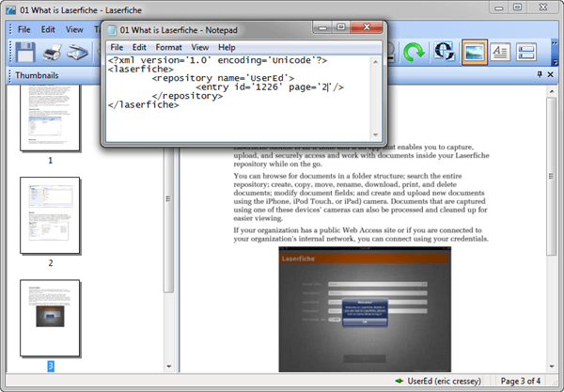Click the OCR globe refresh icon

coord(445,52)
